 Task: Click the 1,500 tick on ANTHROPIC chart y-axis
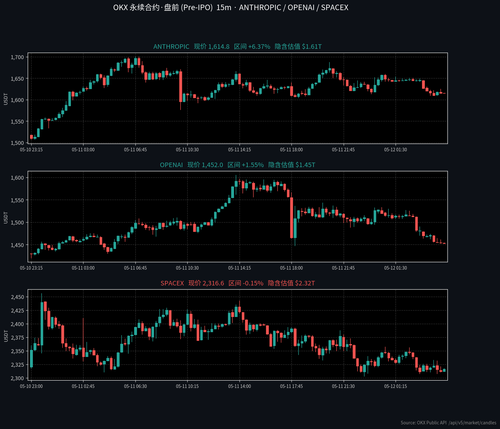17,143
